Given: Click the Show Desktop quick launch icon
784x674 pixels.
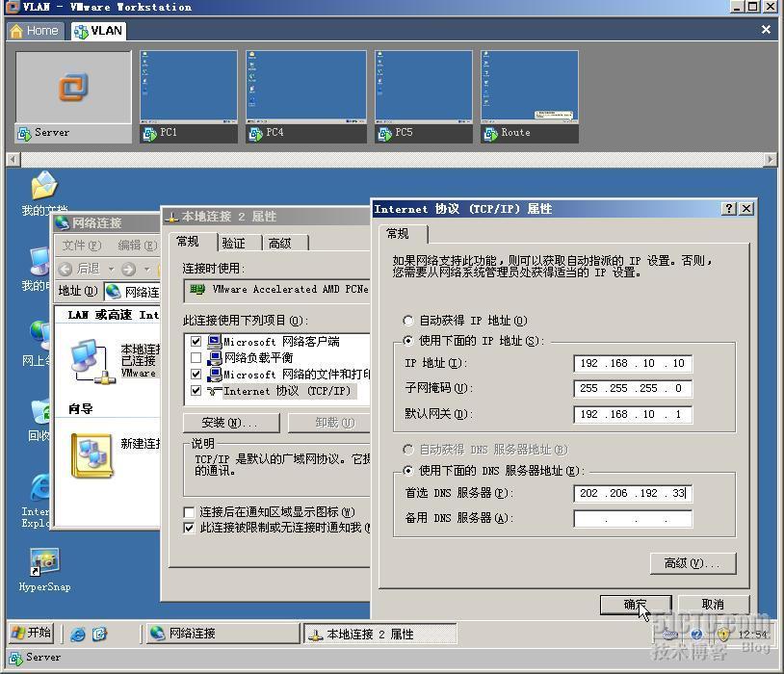Looking at the screenshot, I should [x=99, y=634].
